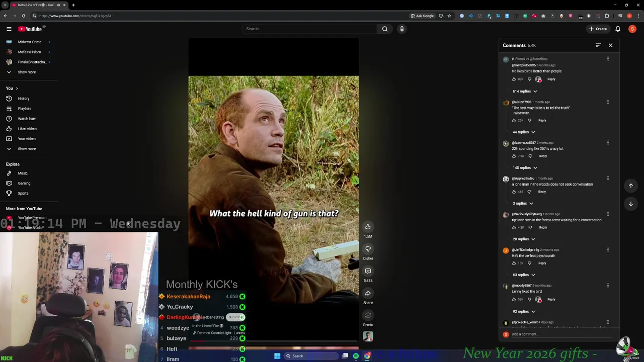Click the Short video player

[274, 191]
